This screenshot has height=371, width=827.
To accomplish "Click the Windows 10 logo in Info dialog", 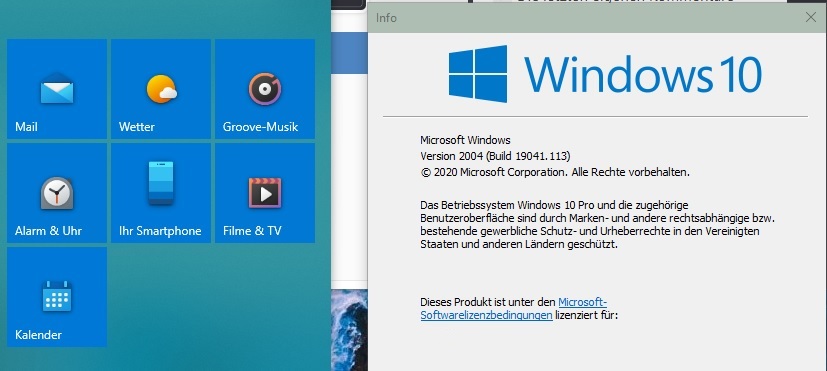I will (x=605, y=74).
